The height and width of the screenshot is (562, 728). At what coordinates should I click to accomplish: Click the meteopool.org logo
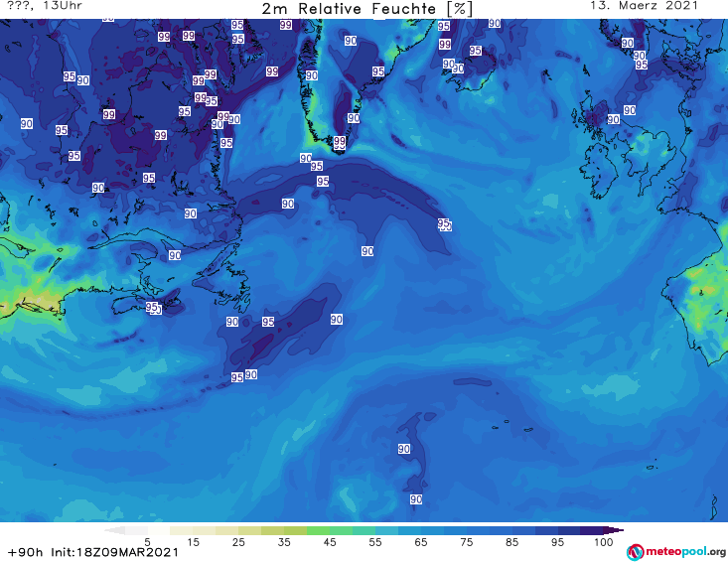click(x=676, y=552)
